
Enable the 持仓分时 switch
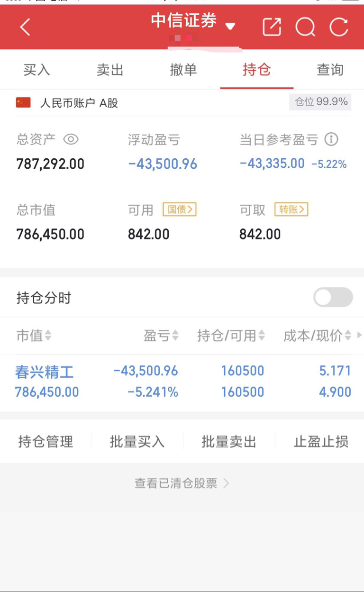[x=333, y=298]
